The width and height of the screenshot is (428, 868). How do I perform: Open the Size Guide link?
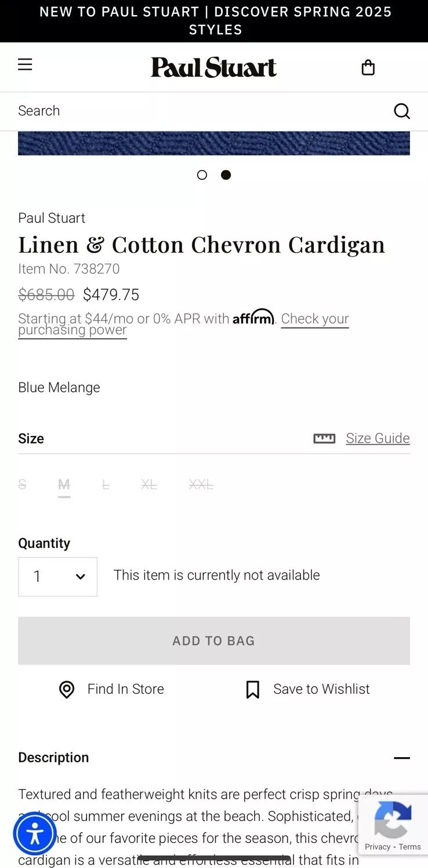pyautogui.click(x=378, y=438)
